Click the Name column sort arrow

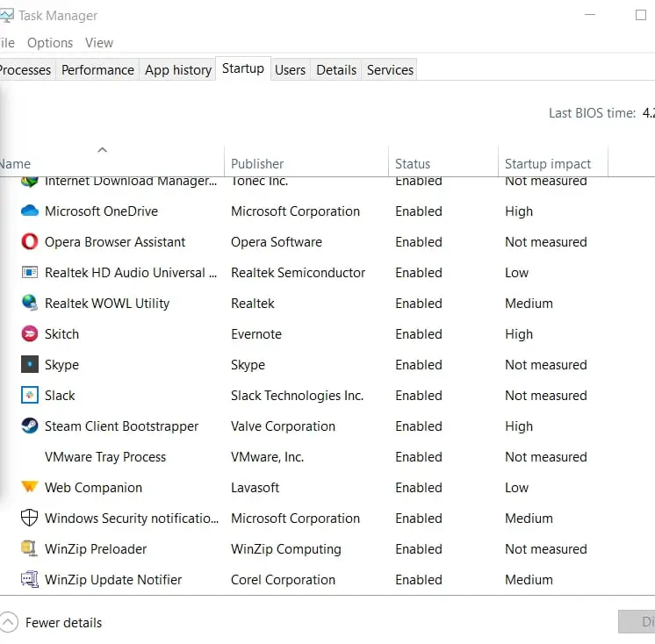coord(103,150)
